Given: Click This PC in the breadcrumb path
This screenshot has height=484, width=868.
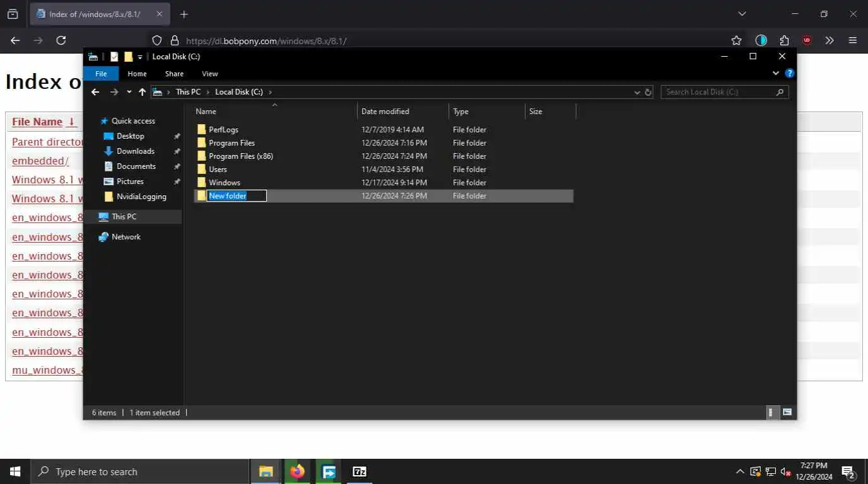Looking at the screenshot, I should tap(188, 92).
